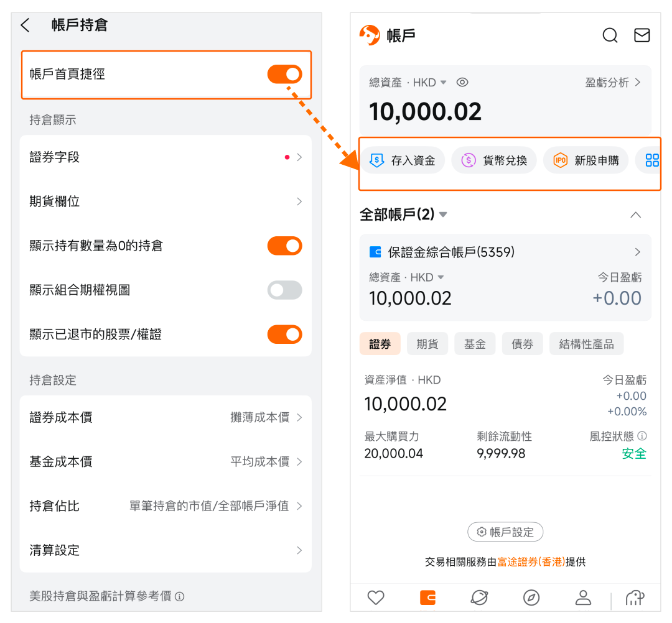The image size is (672, 623).
Task: Disable the 帳戶首頁捷徑 toggle
Action: tap(284, 75)
